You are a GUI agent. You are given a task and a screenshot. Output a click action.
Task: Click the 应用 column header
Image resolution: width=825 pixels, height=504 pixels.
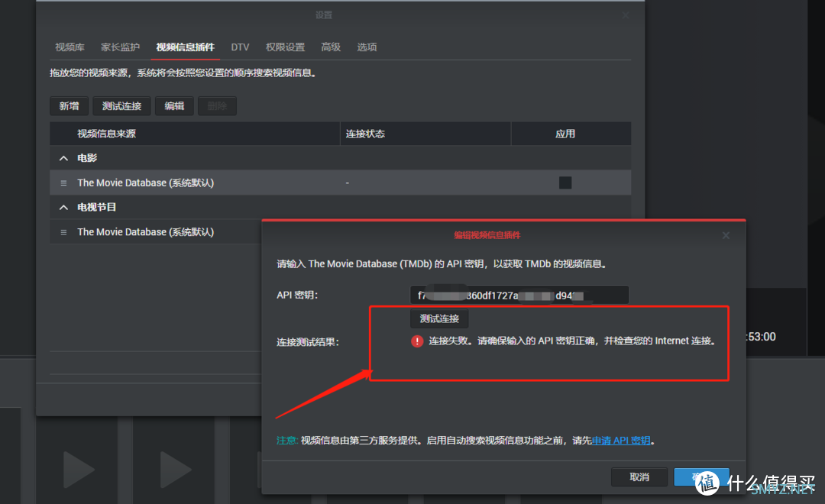[571, 134]
